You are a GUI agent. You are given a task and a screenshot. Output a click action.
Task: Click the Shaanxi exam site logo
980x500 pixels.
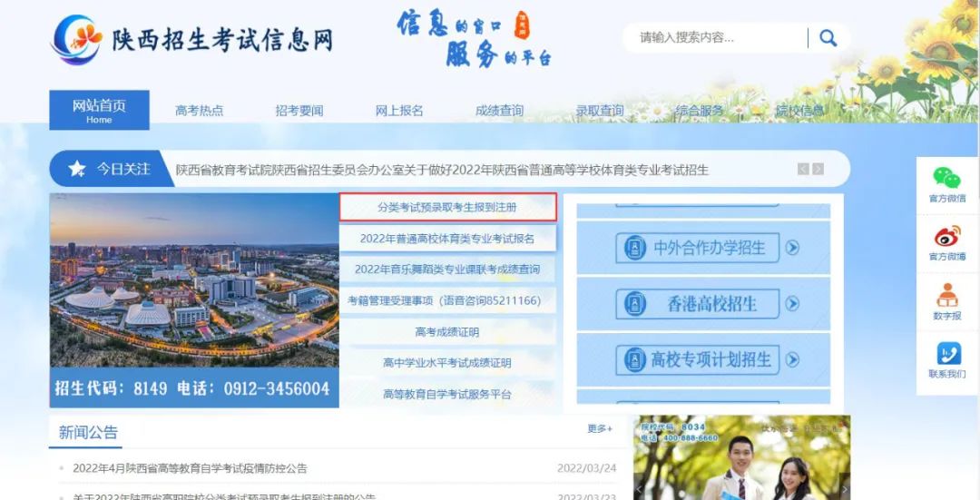(x=77, y=40)
